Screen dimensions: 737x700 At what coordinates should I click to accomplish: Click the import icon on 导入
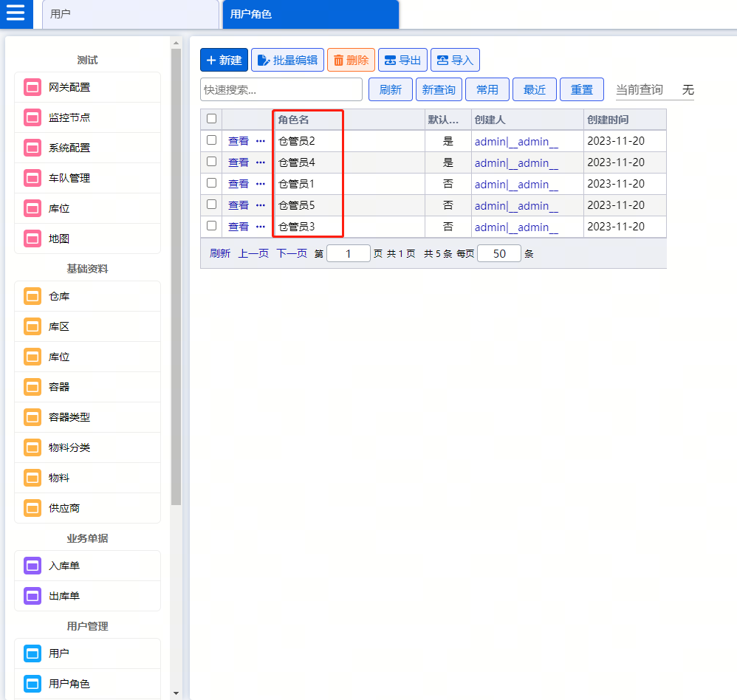click(443, 60)
